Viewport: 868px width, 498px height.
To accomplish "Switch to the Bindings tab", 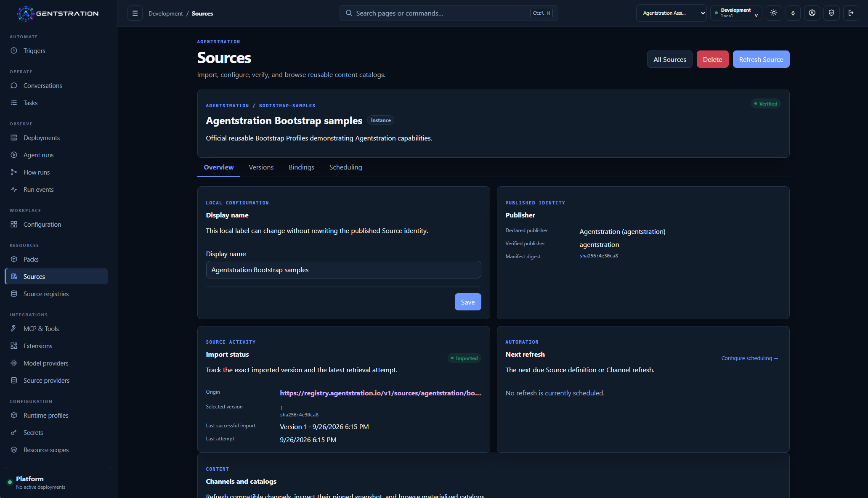I will click(301, 167).
